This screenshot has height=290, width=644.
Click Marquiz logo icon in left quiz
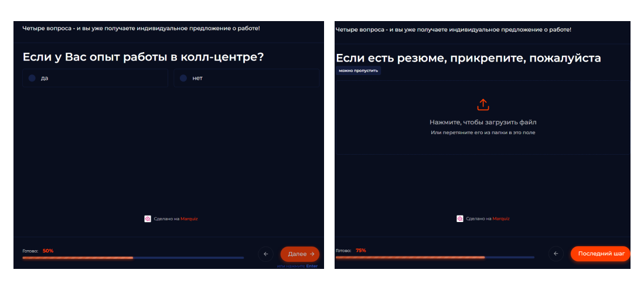click(x=148, y=219)
